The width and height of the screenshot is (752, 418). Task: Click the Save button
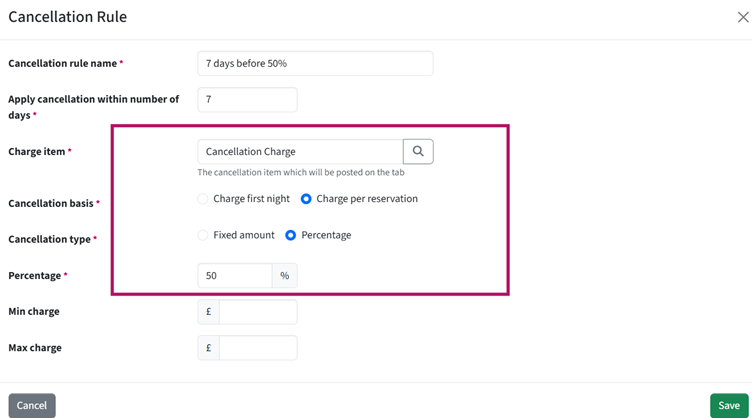point(729,406)
